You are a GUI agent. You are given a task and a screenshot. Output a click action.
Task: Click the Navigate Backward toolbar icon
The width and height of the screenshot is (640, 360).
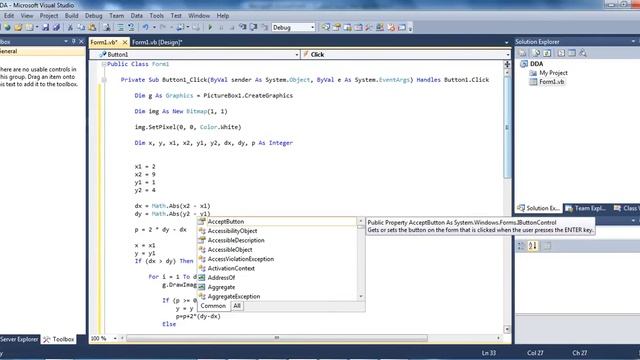pos(180,27)
